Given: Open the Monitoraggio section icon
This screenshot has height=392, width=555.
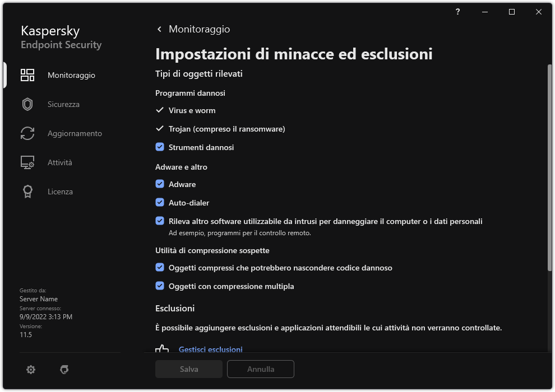Looking at the screenshot, I should [x=27, y=74].
